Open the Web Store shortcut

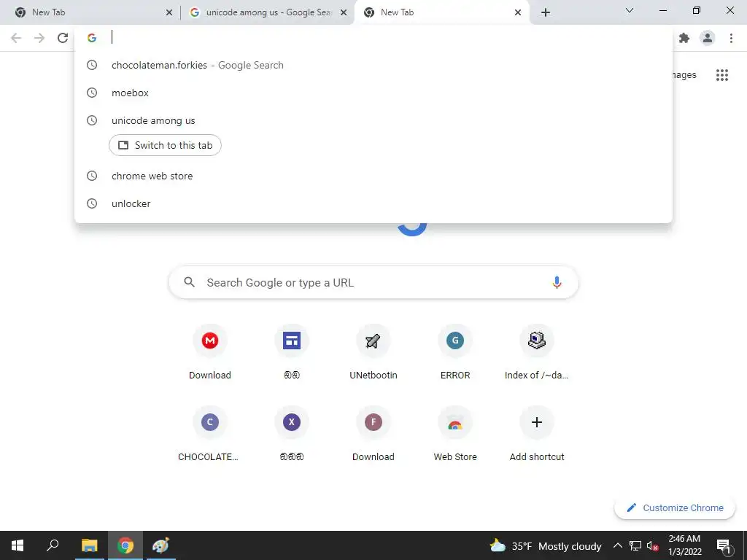click(455, 434)
